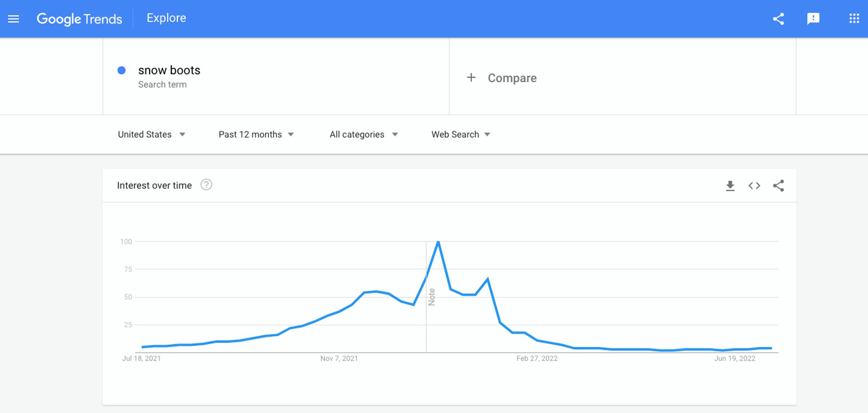
Task: Open the United States region dropdown
Action: point(152,134)
